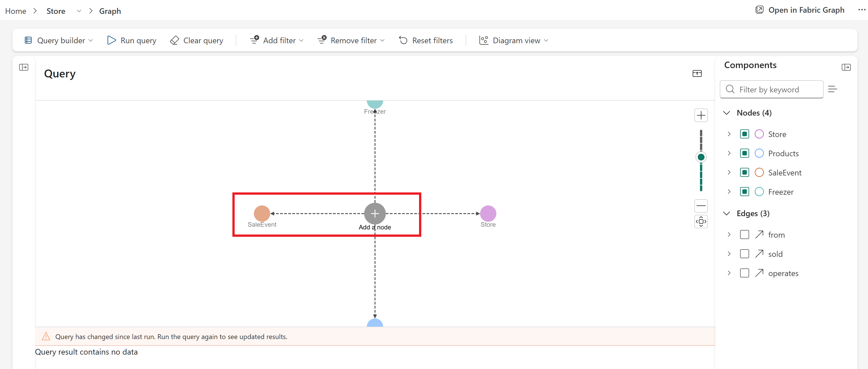
Task: Click the Graph breadcrumb
Action: 110,11
